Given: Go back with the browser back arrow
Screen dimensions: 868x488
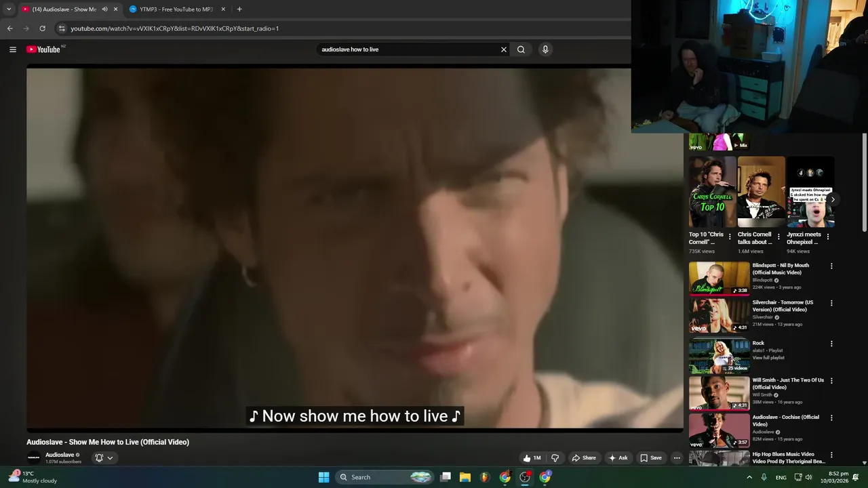Looking at the screenshot, I should click(x=9, y=28).
